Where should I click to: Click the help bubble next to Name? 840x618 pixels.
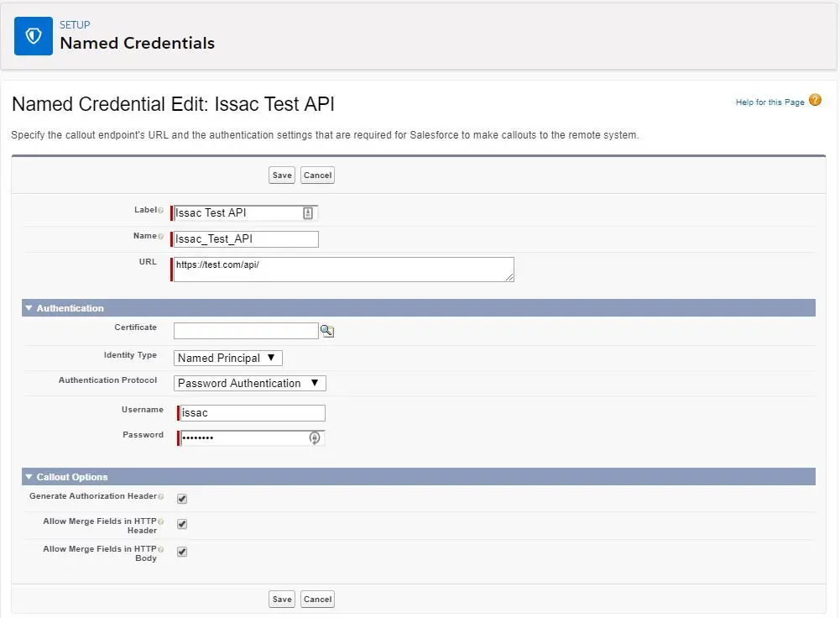coord(161,237)
